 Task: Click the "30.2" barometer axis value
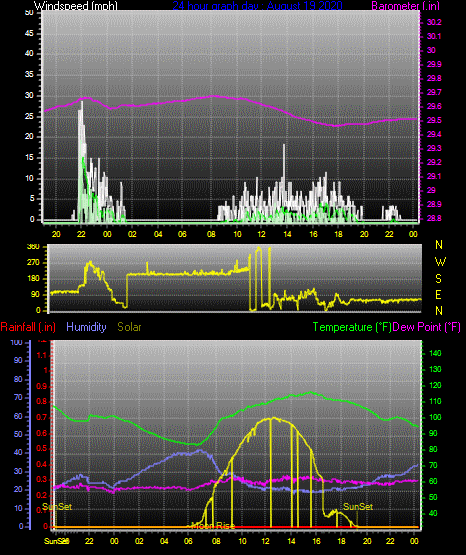point(434,22)
